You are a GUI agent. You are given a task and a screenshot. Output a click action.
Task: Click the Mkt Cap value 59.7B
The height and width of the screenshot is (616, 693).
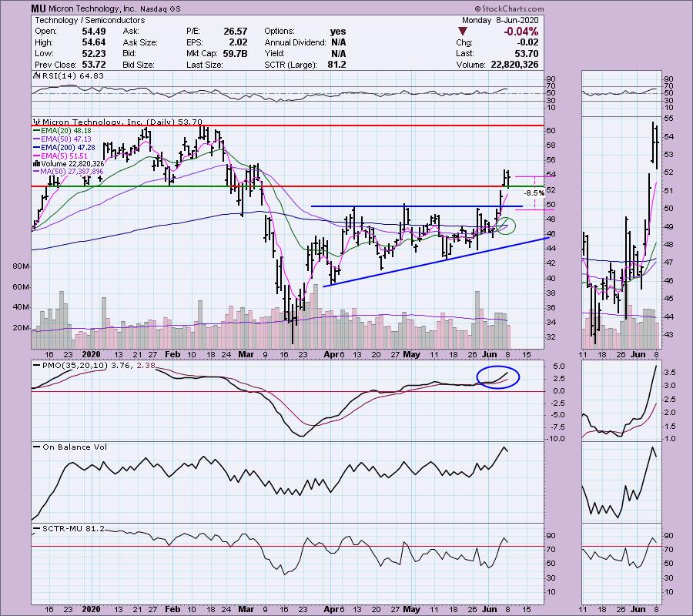tap(235, 53)
